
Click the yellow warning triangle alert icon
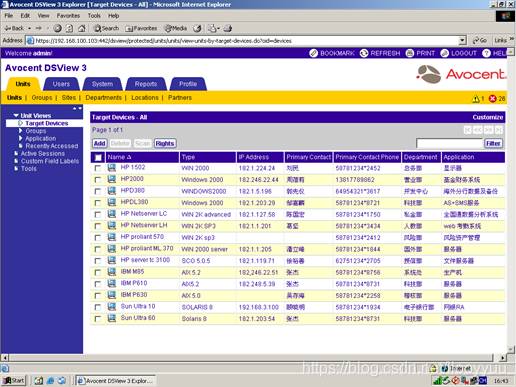click(476, 99)
